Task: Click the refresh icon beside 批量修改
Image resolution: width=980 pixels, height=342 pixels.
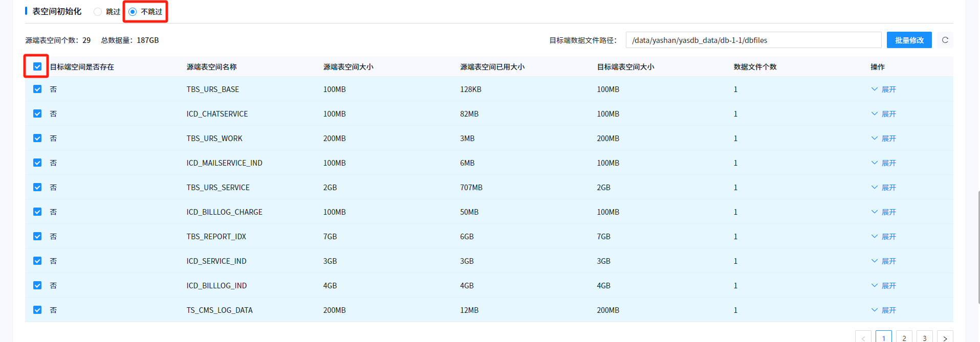Action: [945, 40]
